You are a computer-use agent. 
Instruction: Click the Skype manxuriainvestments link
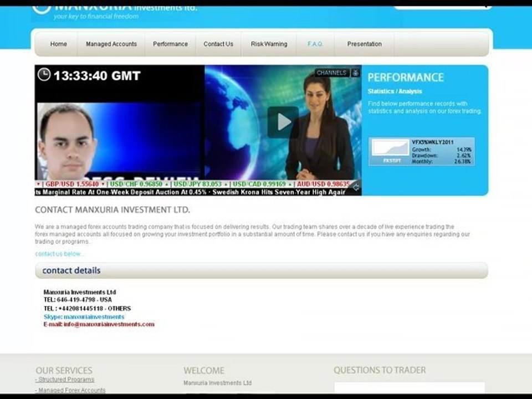(84, 317)
